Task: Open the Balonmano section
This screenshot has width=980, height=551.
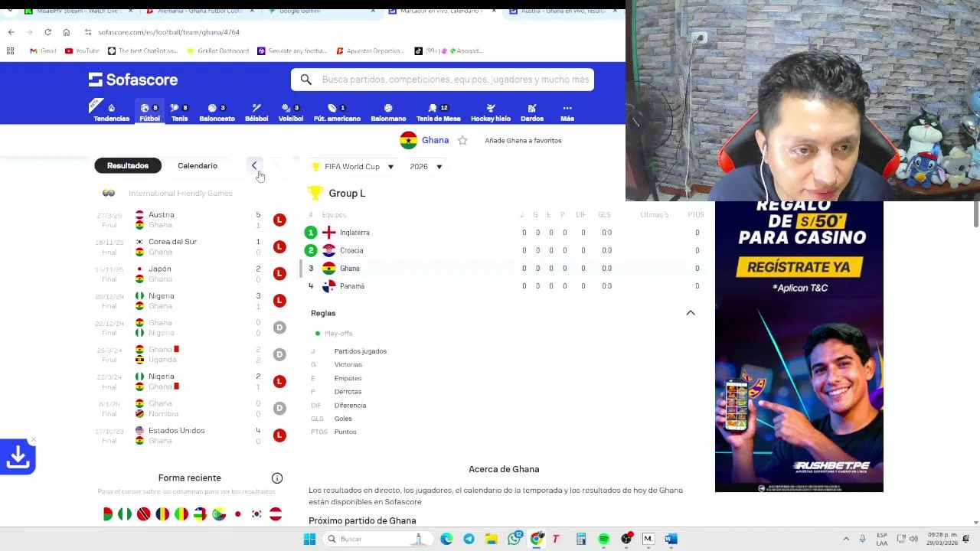Action: 388,112
